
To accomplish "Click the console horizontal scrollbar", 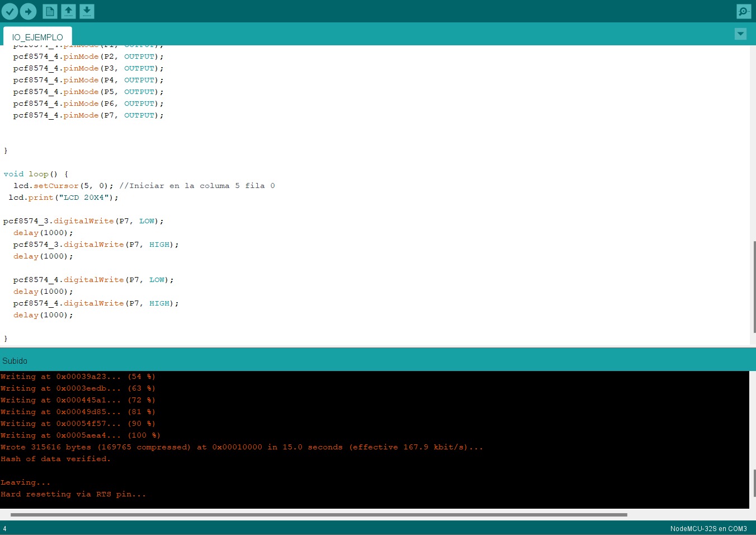I will coord(319,514).
